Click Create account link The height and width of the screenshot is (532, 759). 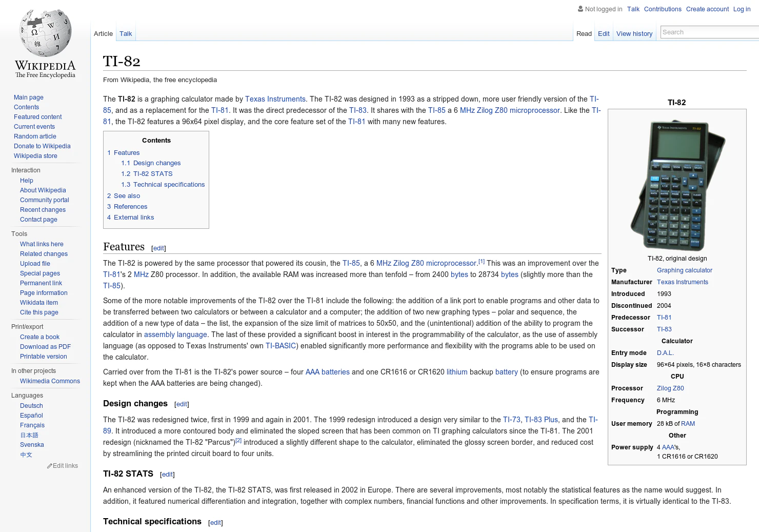coord(707,9)
